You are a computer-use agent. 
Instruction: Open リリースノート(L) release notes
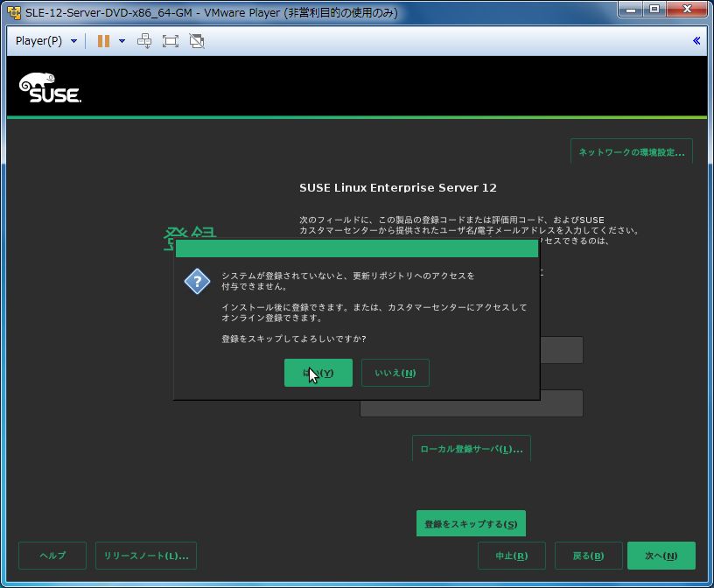(146, 556)
